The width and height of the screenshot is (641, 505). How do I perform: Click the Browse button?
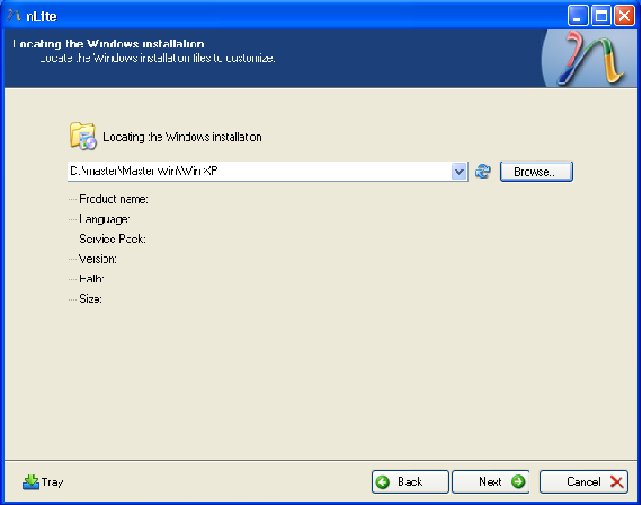click(x=536, y=171)
